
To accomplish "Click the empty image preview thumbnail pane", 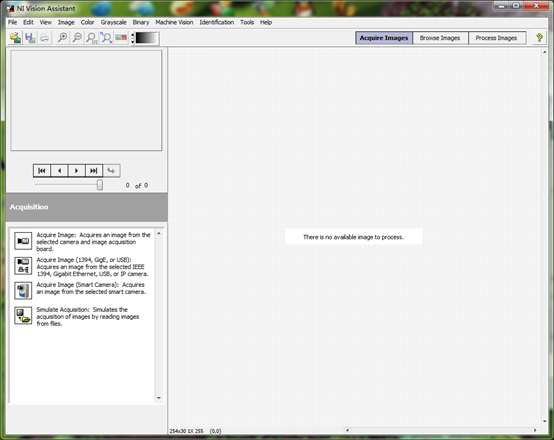I will pos(86,100).
